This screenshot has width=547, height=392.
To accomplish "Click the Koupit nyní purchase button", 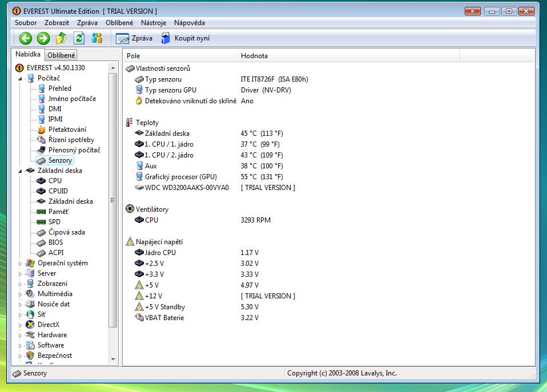I will tap(185, 38).
